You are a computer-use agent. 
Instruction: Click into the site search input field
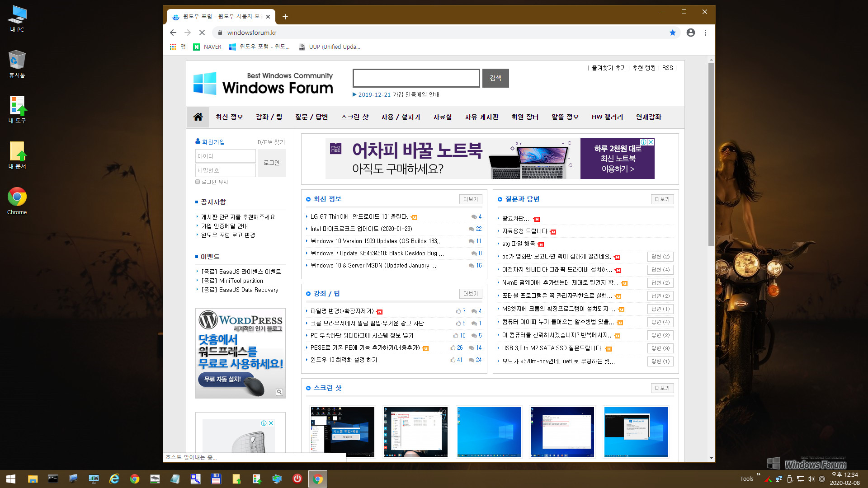coord(416,78)
